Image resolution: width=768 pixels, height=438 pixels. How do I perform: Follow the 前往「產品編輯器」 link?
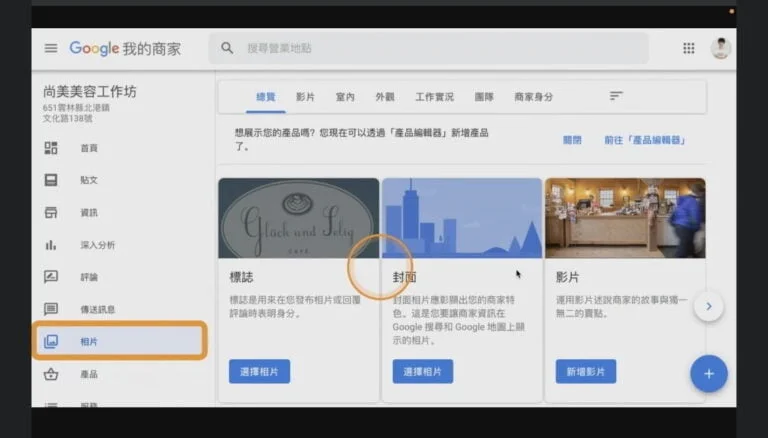pos(645,140)
